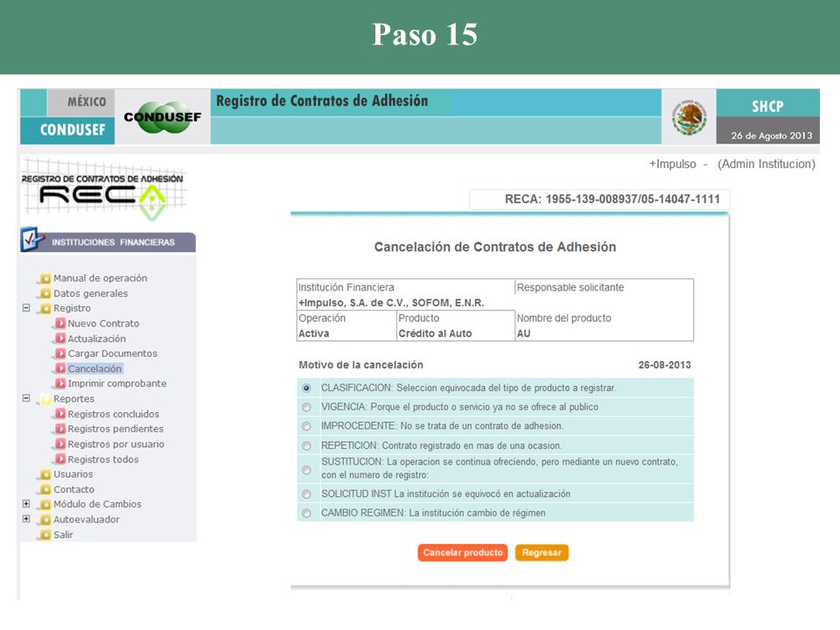Click the Instituciones Financieras checkmark icon
840x630 pixels.
[31, 239]
